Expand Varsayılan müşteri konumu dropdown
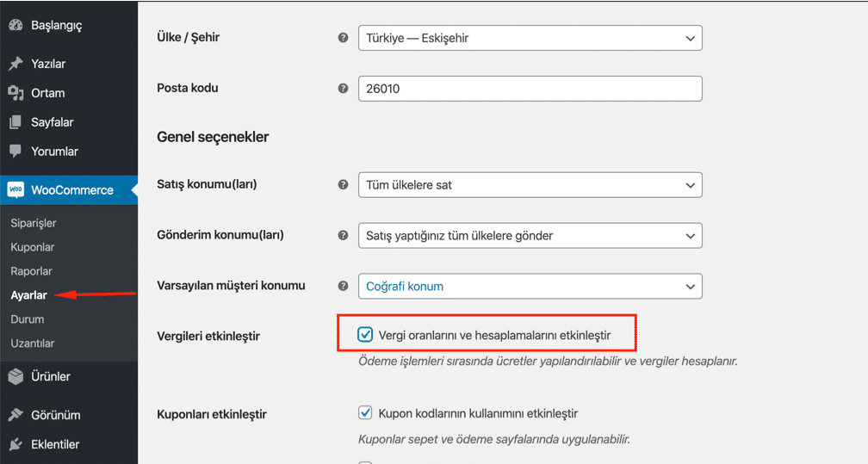The image size is (868, 464). pos(530,286)
